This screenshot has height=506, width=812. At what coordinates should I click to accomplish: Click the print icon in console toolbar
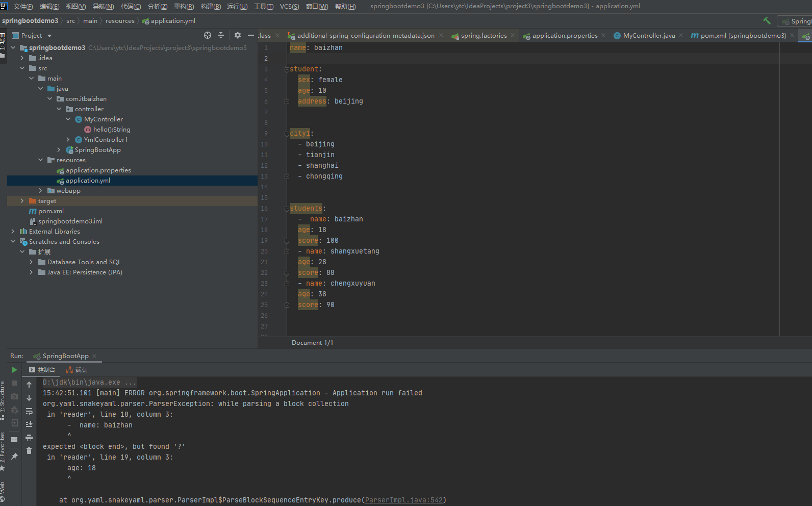[29, 438]
